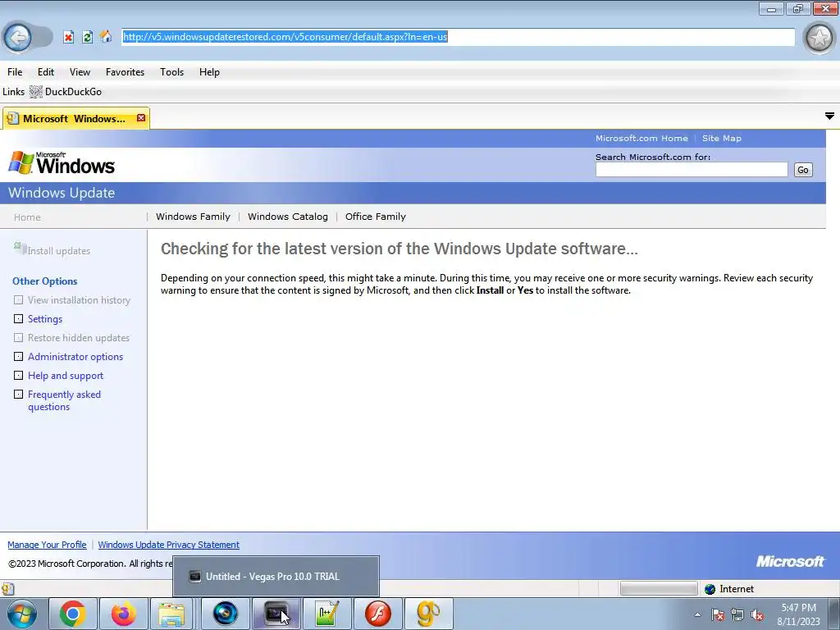This screenshot has height=630, width=840.
Task: Open the Site Map link
Action: (722, 138)
